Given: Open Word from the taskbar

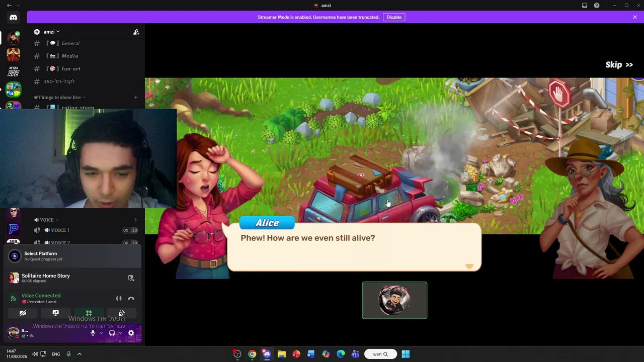Looking at the screenshot, I should 311,354.
